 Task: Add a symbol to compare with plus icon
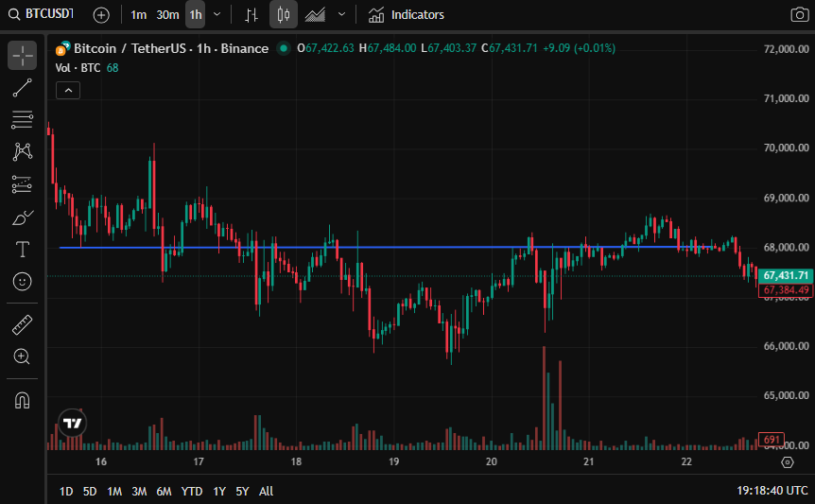pyautogui.click(x=101, y=15)
